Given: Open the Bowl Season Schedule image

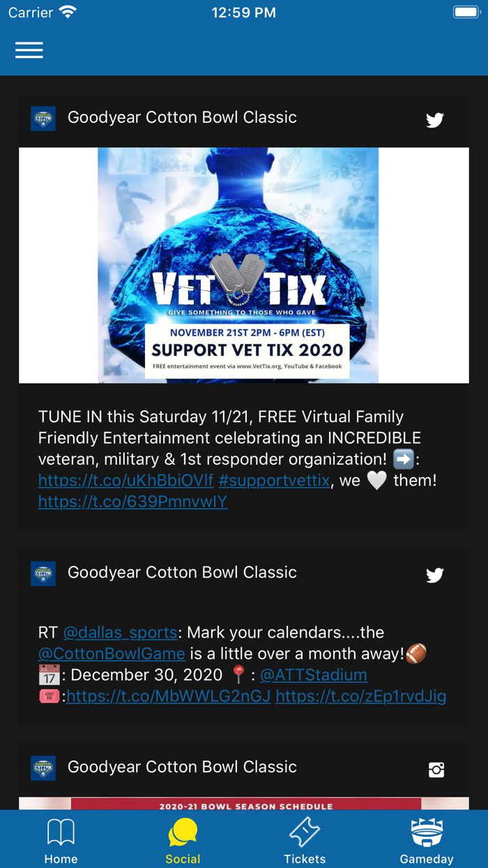Looking at the screenshot, I should pyautogui.click(x=244, y=804).
